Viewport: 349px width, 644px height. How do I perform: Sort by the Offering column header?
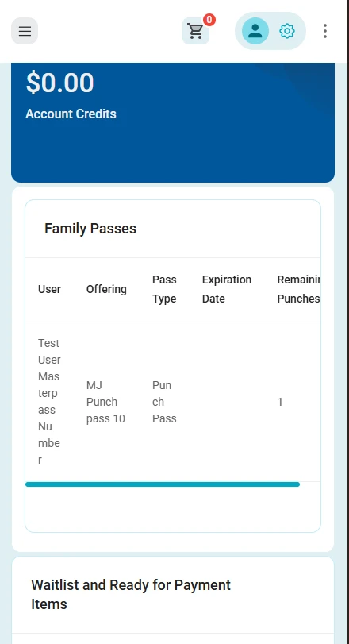point(106,289)
